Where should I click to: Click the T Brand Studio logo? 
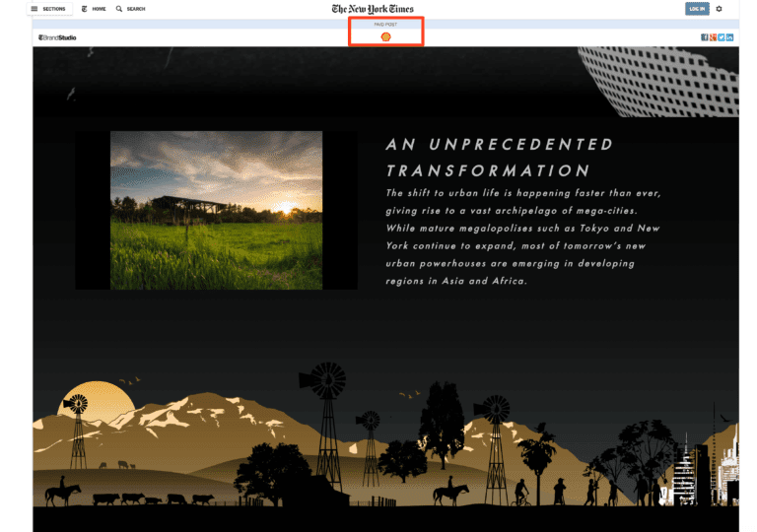pos(57,37)
